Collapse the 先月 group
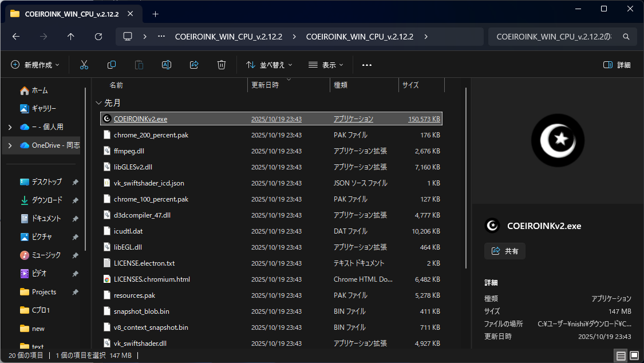This screenshot has height=363, width=644. tap(98, 102)
